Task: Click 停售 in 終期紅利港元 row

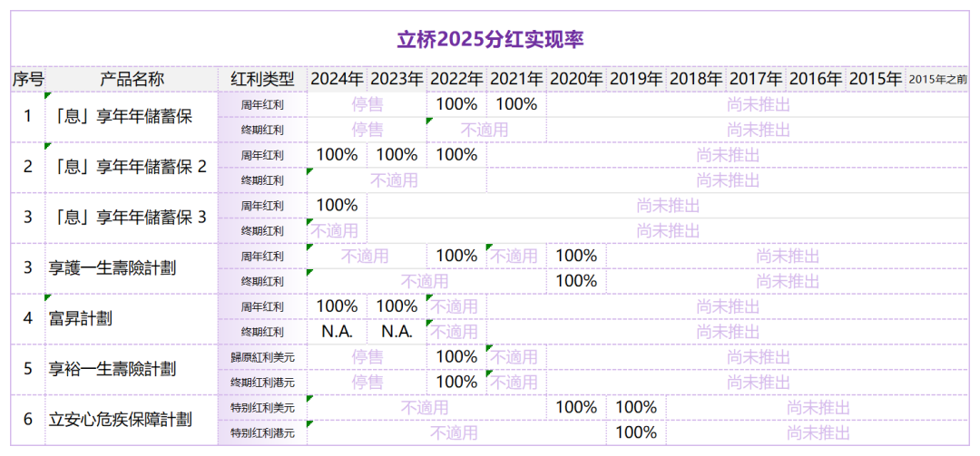Action: (367, 383)
